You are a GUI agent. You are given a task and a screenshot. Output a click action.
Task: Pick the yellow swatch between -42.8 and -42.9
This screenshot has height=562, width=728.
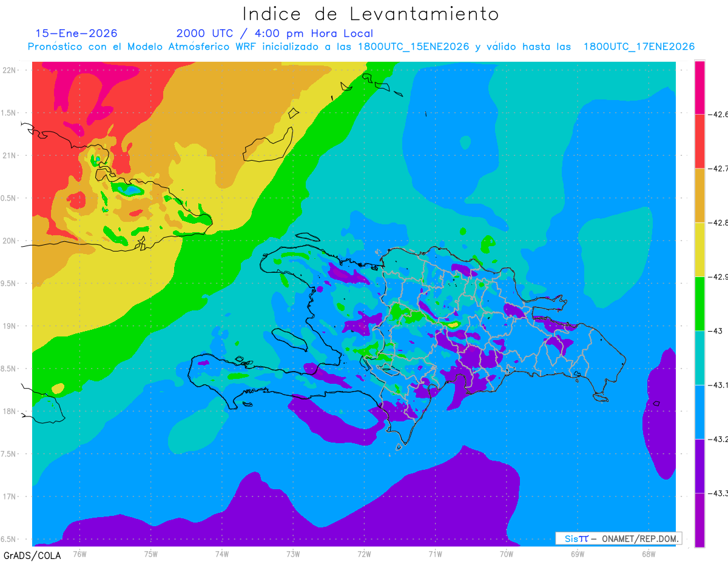pos(699,249)
